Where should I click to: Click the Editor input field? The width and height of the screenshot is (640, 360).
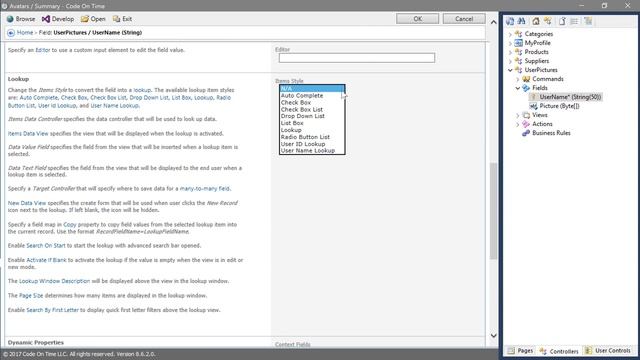357,58
